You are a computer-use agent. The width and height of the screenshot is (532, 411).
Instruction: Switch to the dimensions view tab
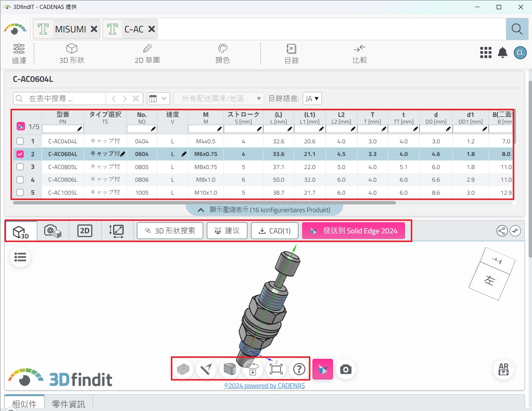(x=117, y=231)
